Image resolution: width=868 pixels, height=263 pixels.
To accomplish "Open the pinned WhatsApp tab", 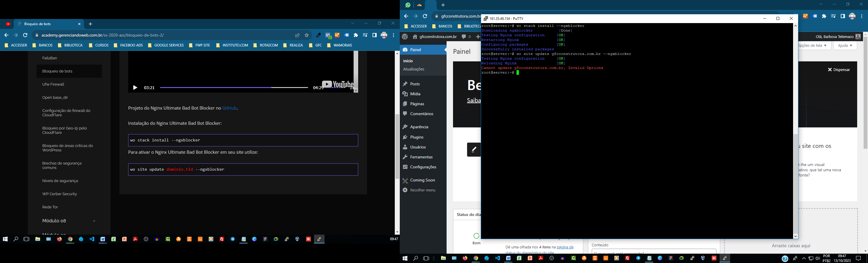I will click(408, 5).
